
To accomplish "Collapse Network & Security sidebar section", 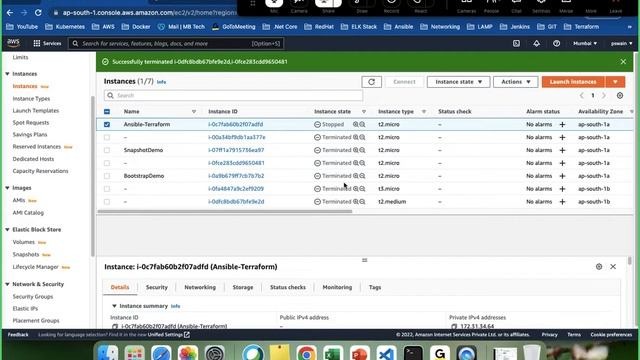I will click(x=7, y=284).
